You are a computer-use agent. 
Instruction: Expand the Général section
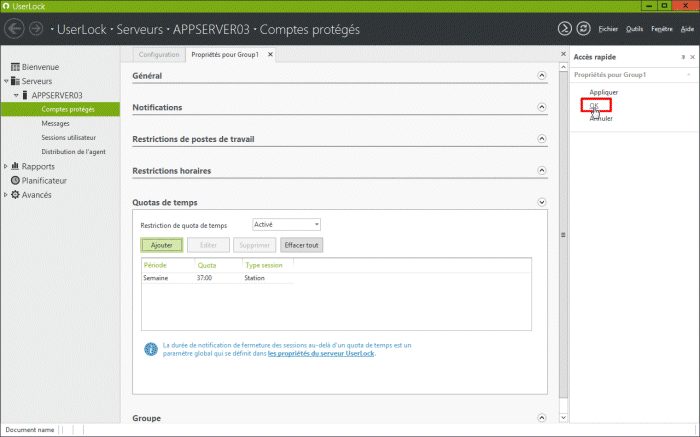pyautogui.click(x=542, y=75)
